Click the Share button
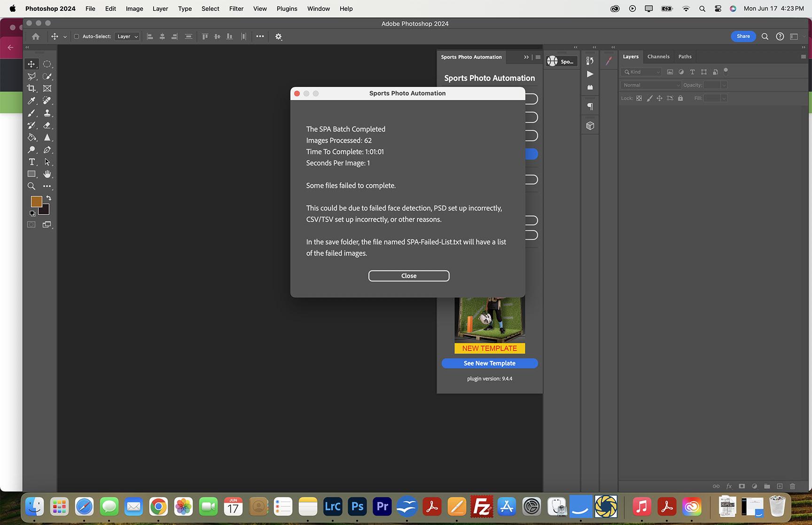The image size is (812, 525). [743, 36]
